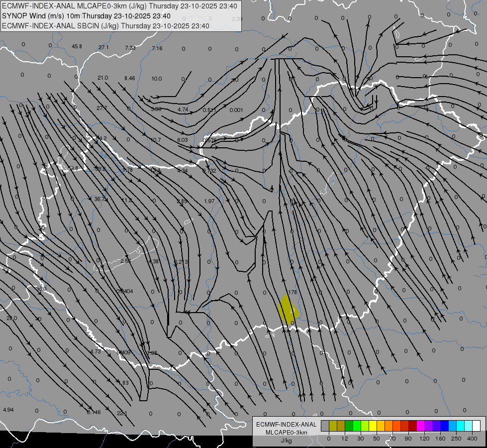Click the white swatch at the legend end
The image size is (487, 448).
(x=476, y=426)
